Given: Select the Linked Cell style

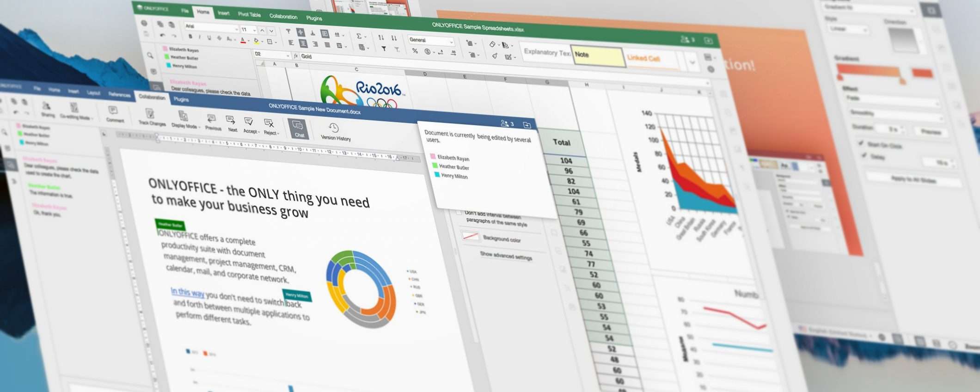Looking at the screenshot, I should tap(652, 59).
